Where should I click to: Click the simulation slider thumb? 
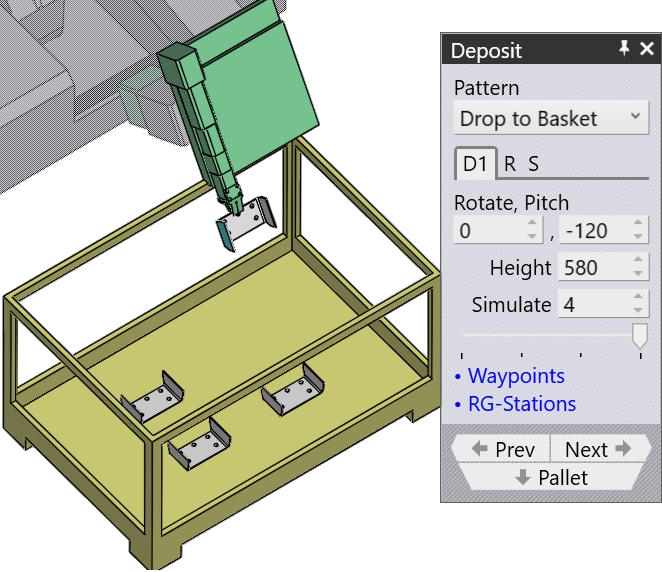(639, 335)
